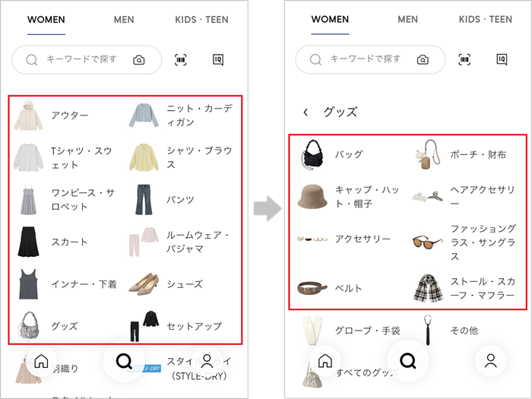Open the IQ chat icon on right screen
Image resolution: width=532 pixels, height=399 pixels.
pyautogui.click(x=502, y=59)
